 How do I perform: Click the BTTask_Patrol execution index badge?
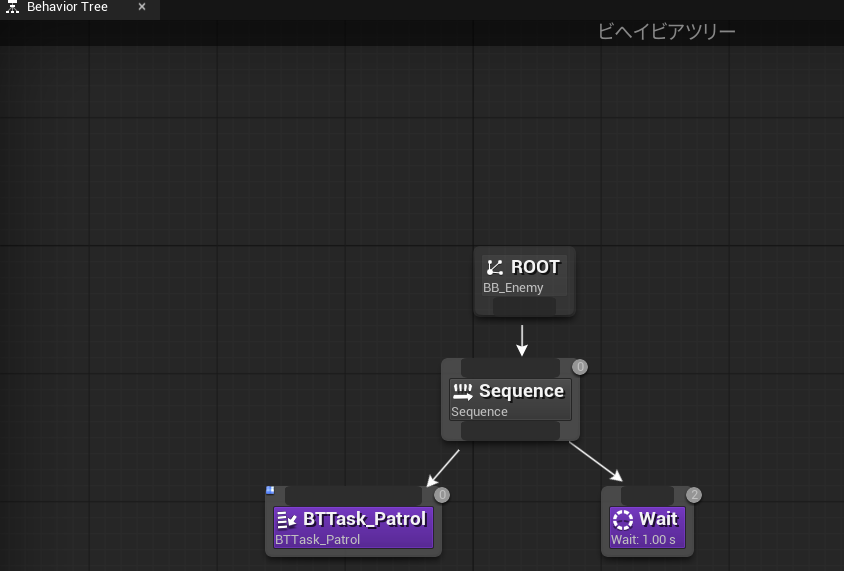(442, 495)
